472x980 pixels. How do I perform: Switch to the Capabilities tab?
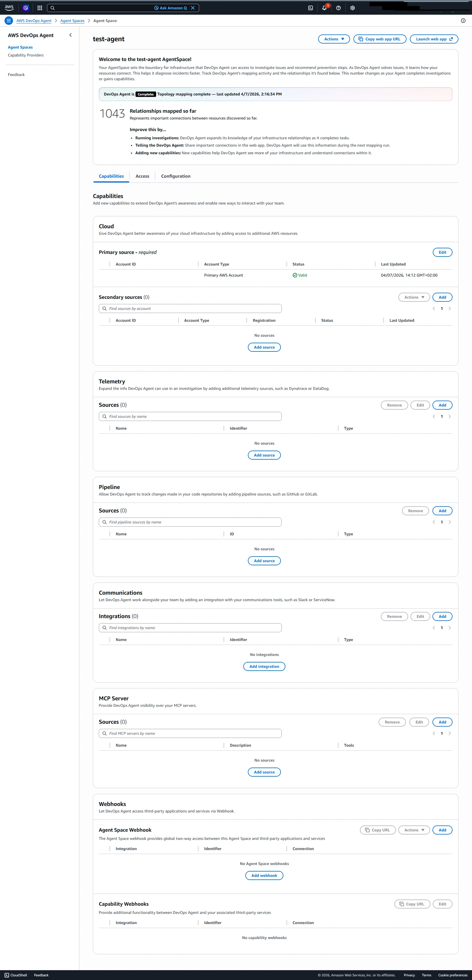click(111, 176)
